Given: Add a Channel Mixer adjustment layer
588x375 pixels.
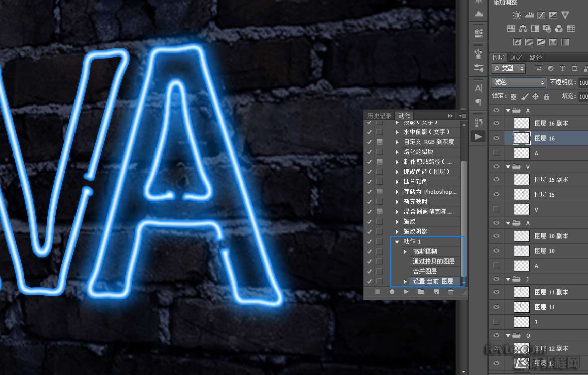Looking at the screenshot, I should click(559, 28).
